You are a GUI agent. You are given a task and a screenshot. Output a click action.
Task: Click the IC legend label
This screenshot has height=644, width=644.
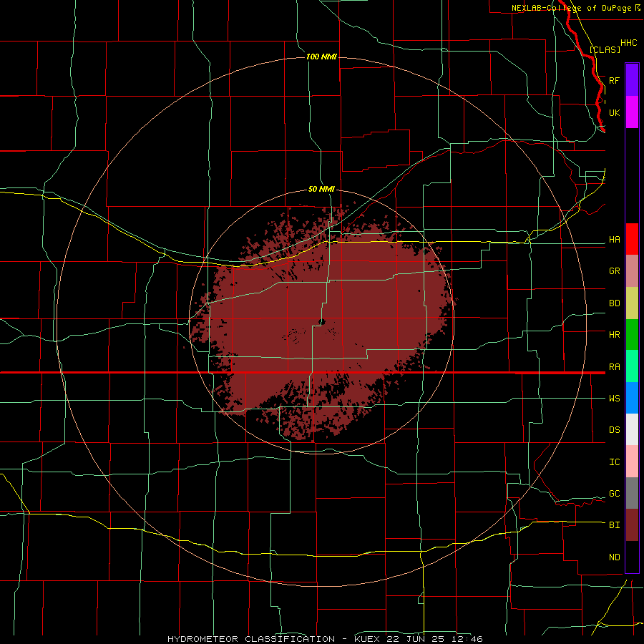pyautogui.click(x=614, y=462)
